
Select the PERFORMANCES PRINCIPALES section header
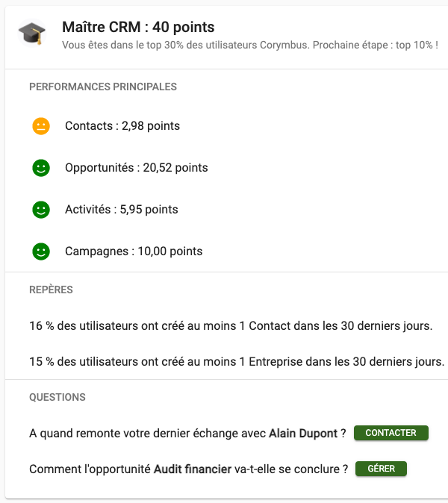click(103, 87)
